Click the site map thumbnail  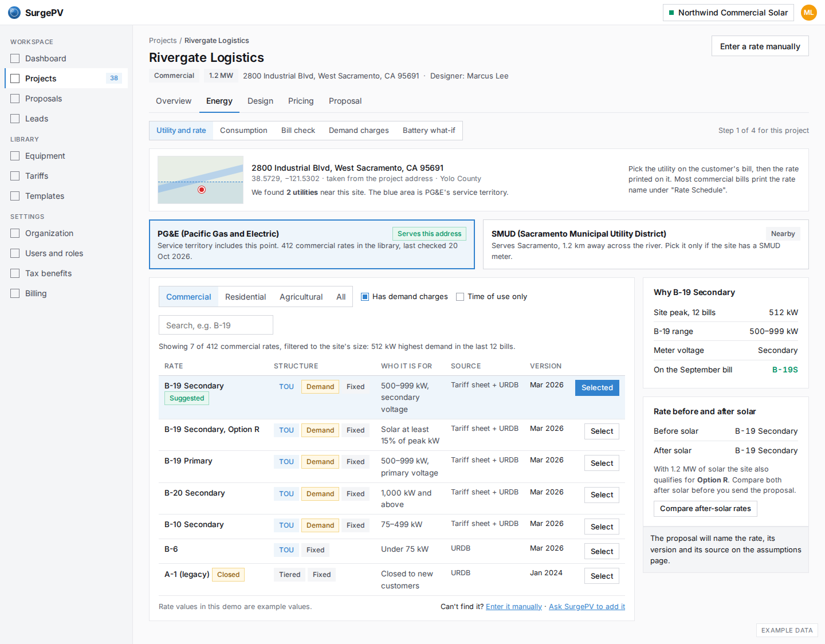(201, 180)
